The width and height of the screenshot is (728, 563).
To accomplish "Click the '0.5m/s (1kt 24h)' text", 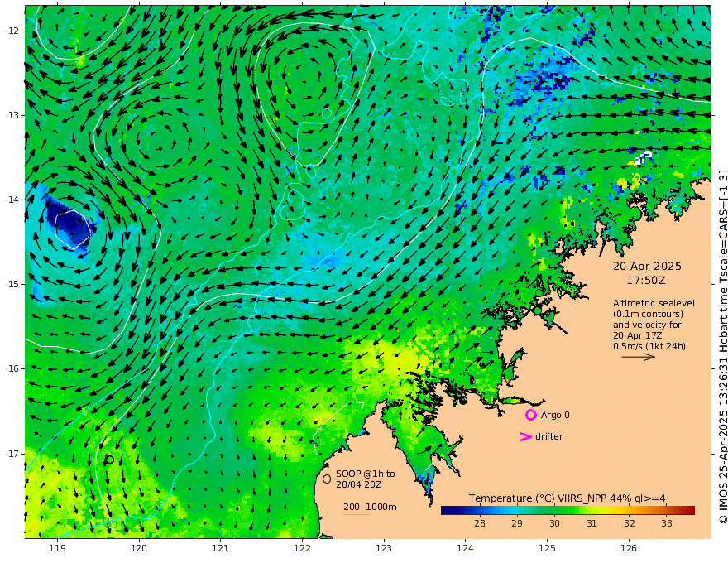I will [x=649, y=346].
